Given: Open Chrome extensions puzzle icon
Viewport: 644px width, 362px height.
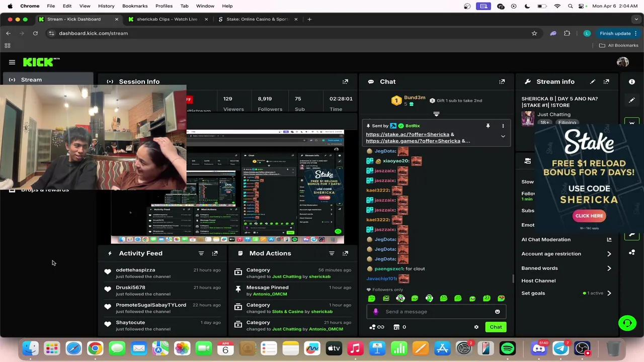Looking at the screenshot, I should pyautogui.click(x=567, y=33).
